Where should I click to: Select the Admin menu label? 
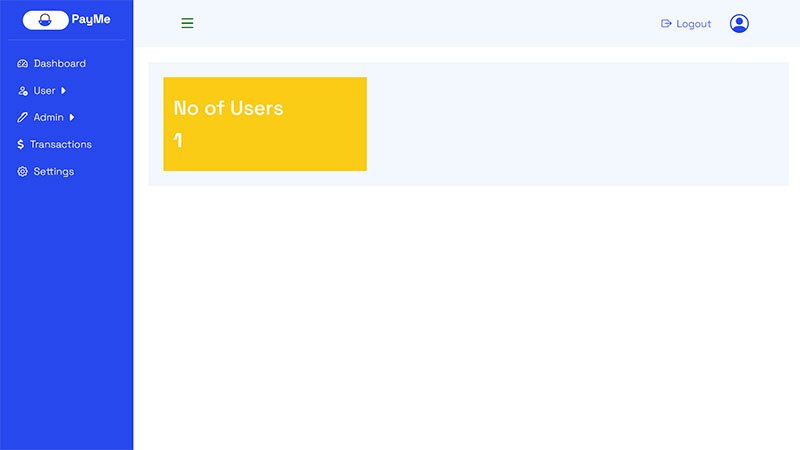(48, 117)
